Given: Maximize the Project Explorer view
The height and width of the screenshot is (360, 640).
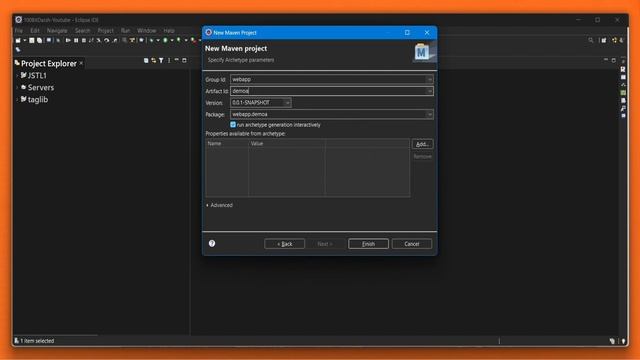Looking at the screenshot, I should (x=184, y=60).
